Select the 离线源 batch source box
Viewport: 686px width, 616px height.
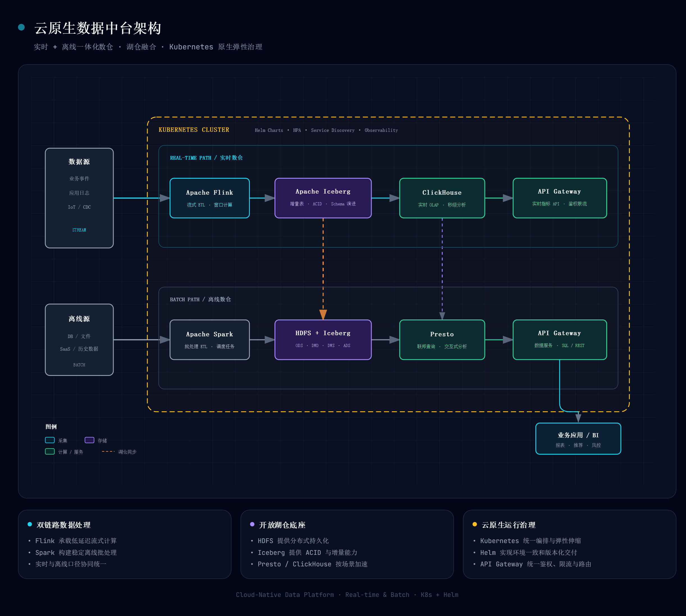79,339
